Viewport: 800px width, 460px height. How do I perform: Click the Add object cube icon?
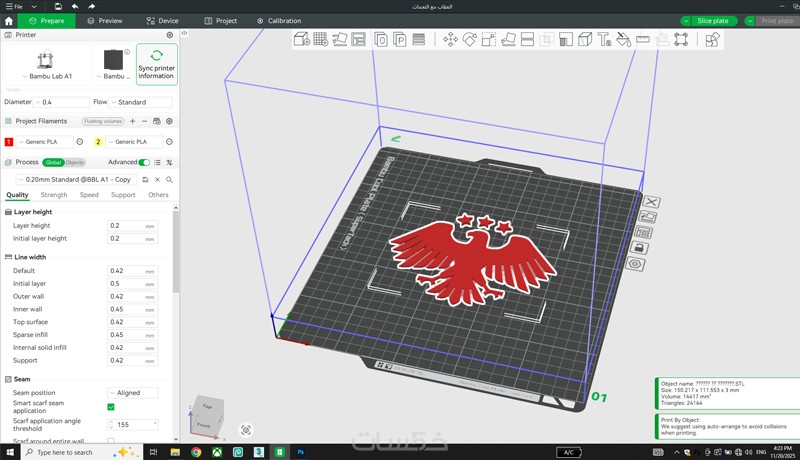(x=302, y=39)
